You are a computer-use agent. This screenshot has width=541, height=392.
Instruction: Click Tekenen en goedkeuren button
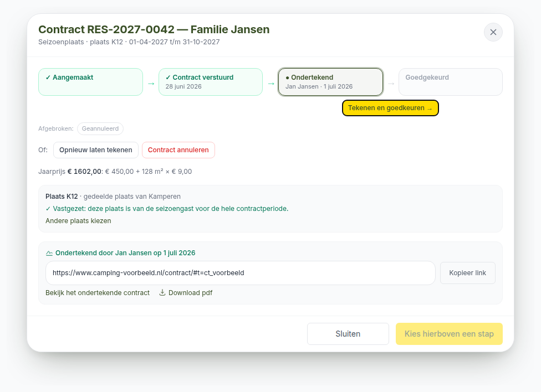[x=390, y=108]
